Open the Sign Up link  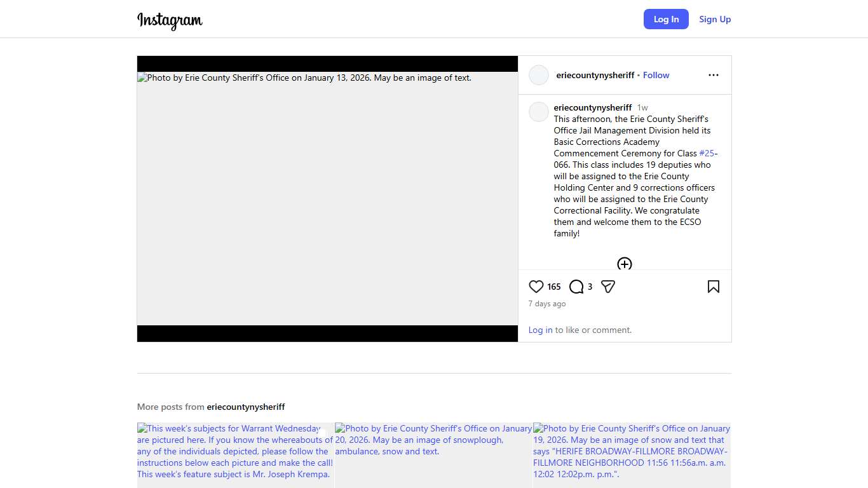(x=715, y=19)
